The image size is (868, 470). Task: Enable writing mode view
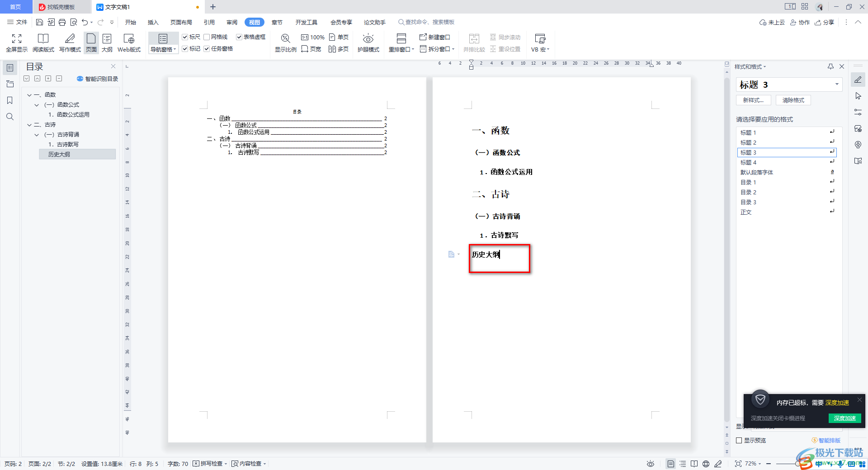point(70,43)
